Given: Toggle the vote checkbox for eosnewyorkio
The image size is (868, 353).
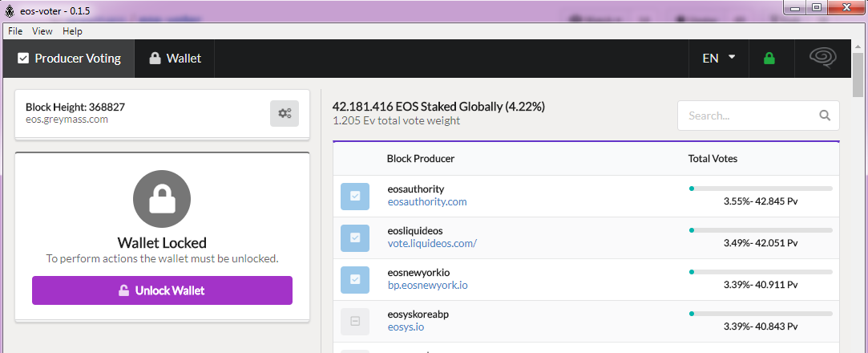Looking at the screenshot, I should 355,278.
